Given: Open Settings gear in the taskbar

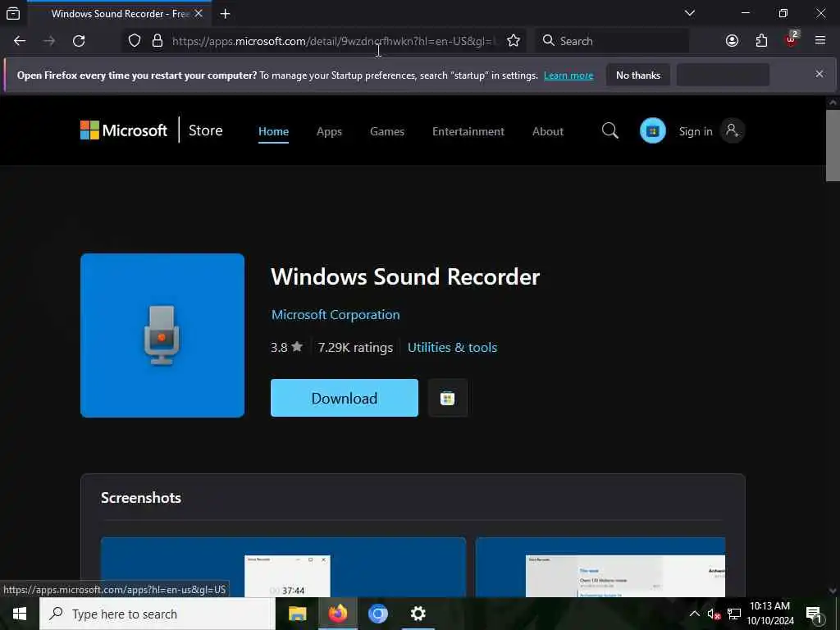Looking at the screenshot, I should [418, 614].
